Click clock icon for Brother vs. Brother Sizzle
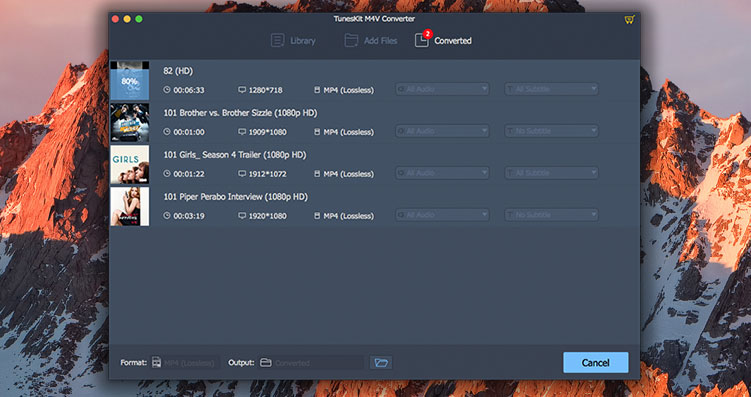Screen dimensions: 751x397 [x=167, y=132]
